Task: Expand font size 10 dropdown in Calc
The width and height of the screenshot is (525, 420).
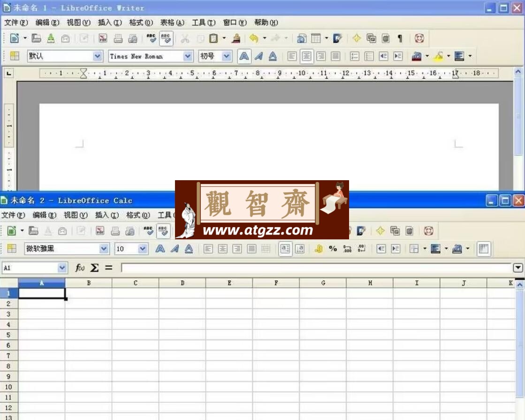Action: click(143, 249)
